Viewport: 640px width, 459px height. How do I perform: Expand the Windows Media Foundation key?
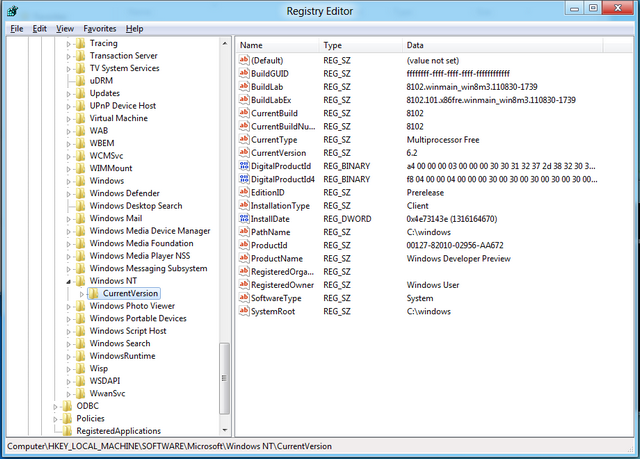pyautogui.click(x=69, y=244)
